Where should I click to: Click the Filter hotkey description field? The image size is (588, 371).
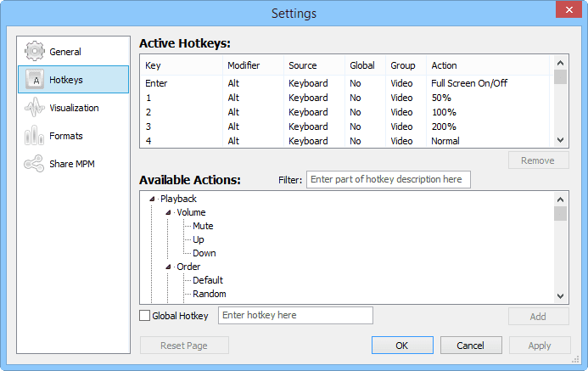388,179
